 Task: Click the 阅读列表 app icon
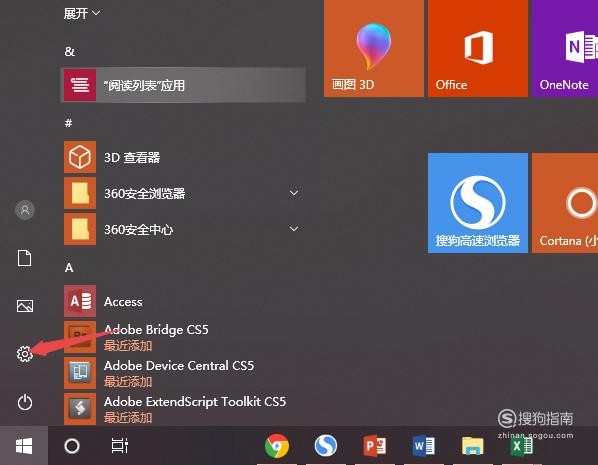pos(80,85)
